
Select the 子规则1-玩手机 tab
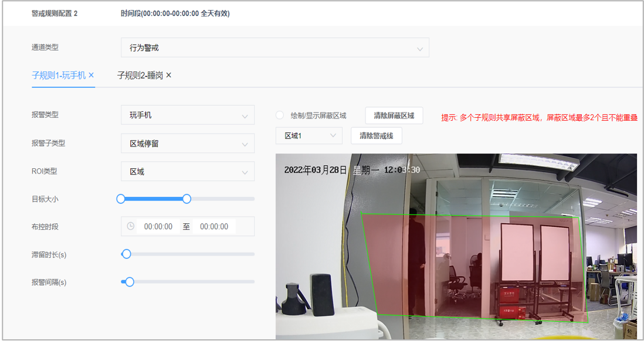click(x=59, y=76)
